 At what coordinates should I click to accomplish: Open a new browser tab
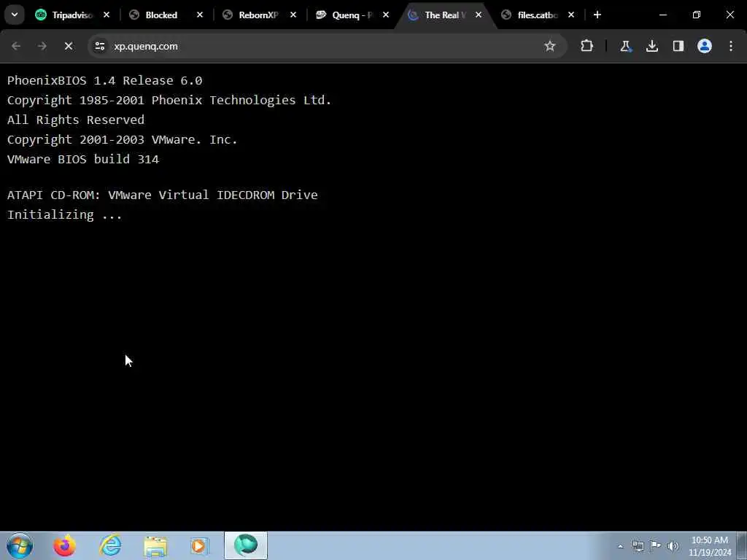(x=597, y=15)
